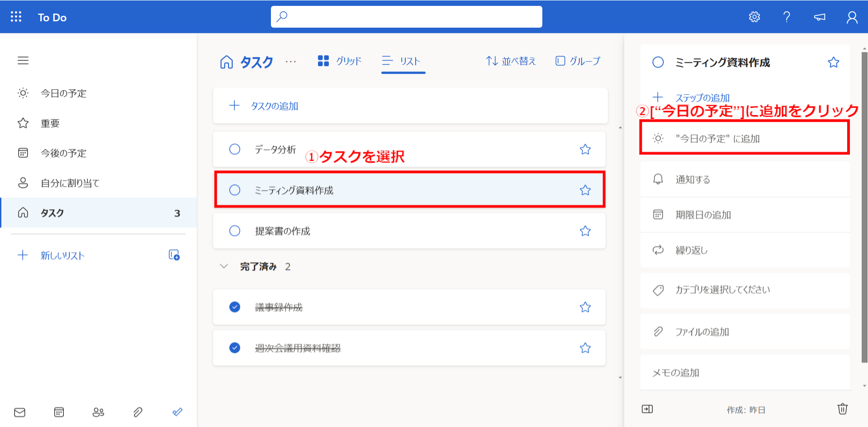Collapse the sidebar with the hamburger menu
The image size is (868, 427).
coord(23,60)
